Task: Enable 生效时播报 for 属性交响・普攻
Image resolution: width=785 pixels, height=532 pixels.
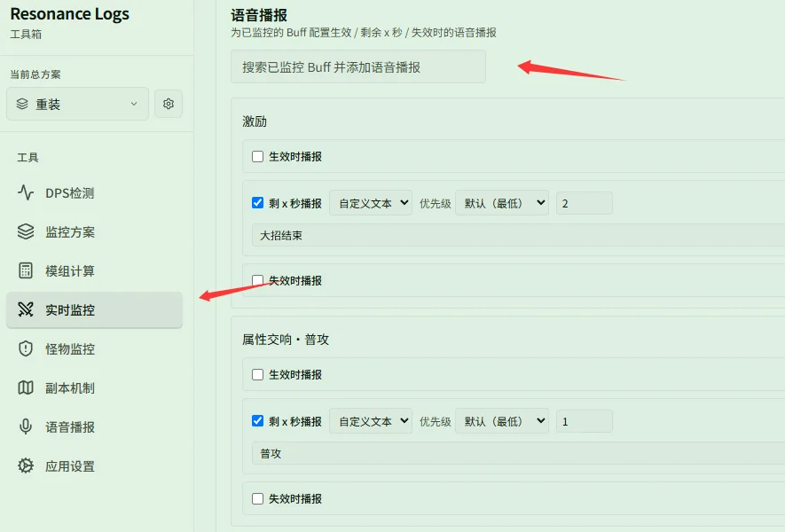Action: coord(257,375)
